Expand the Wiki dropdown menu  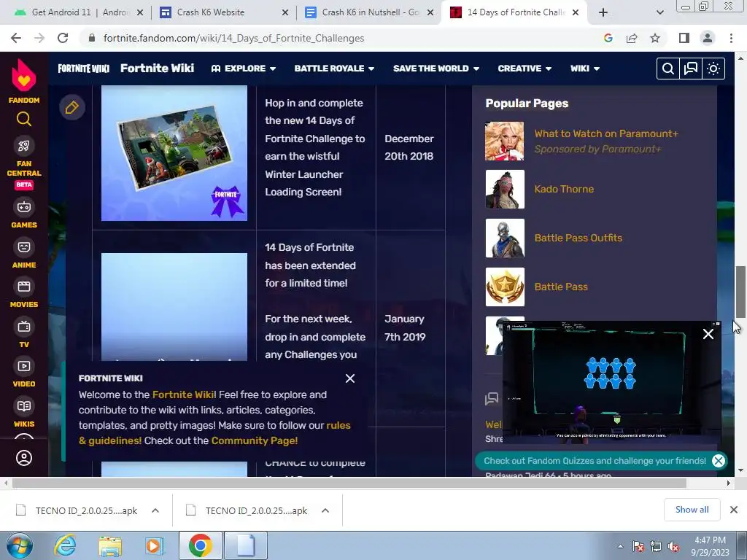click(x=585, y=69)
